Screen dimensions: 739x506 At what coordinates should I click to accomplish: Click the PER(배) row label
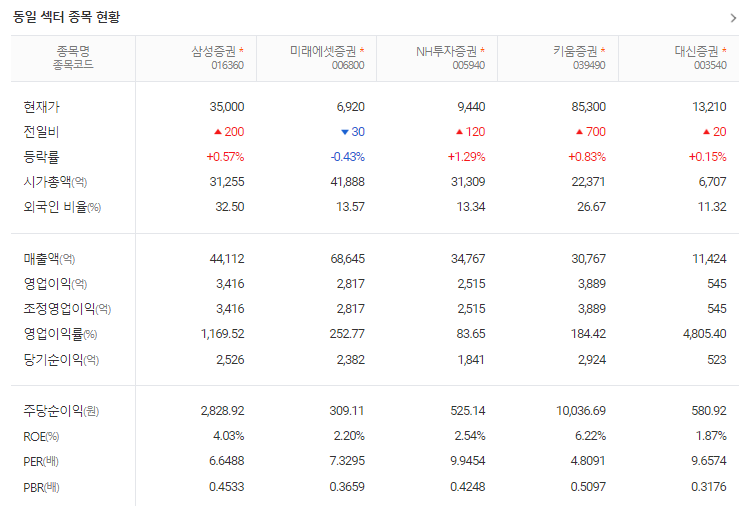click(41, 461)
